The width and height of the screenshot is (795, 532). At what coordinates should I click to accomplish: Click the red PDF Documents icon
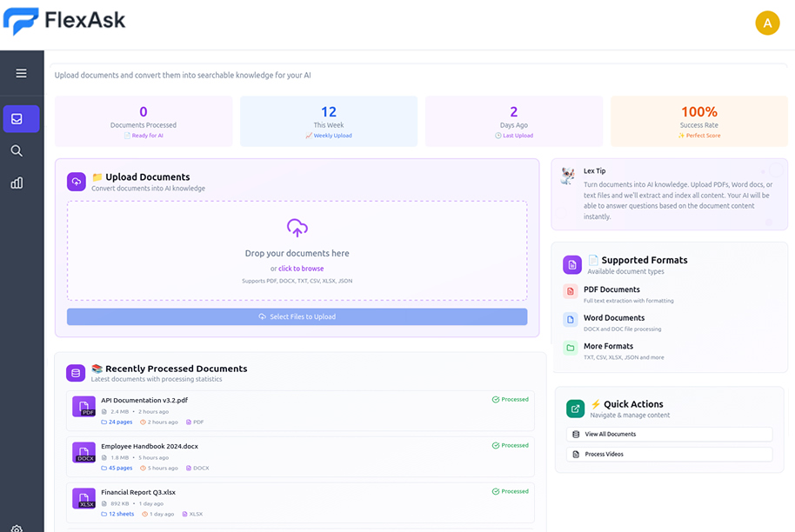coord(571,291)
